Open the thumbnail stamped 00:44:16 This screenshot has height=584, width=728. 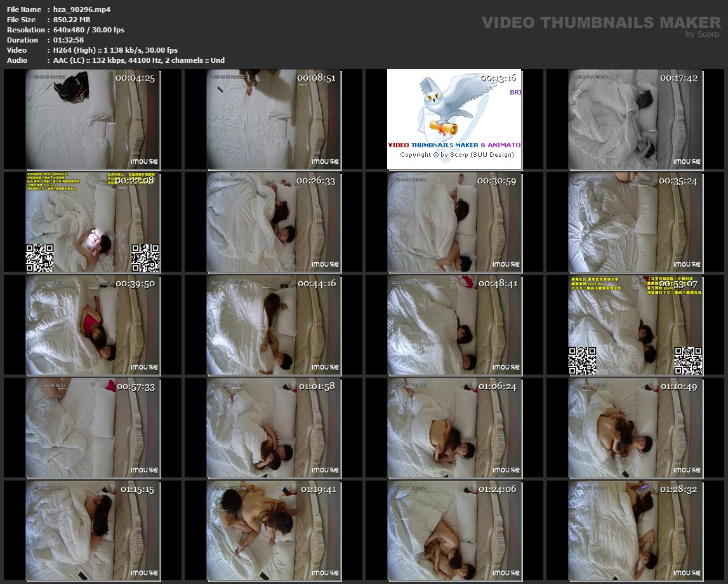274,325
